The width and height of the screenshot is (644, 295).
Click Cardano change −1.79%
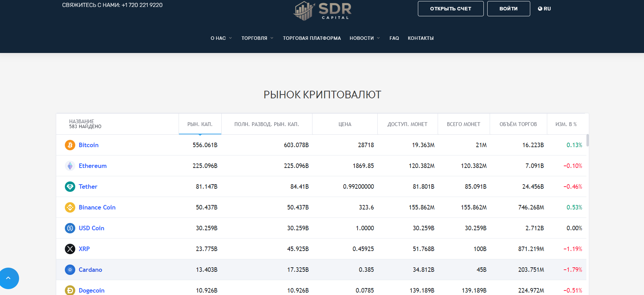(x=573, y=270)
